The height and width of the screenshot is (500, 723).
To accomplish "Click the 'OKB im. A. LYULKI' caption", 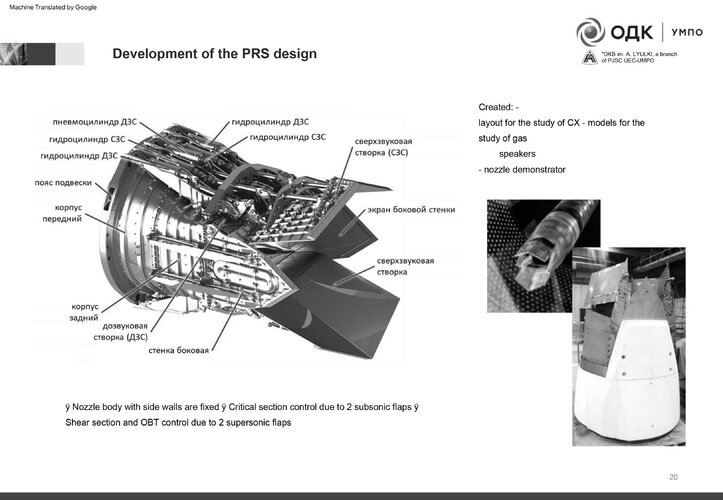I will click(x=639, y=57).
